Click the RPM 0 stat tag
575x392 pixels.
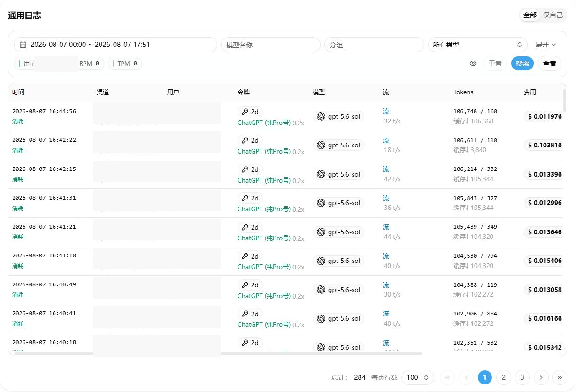point(89,63)
